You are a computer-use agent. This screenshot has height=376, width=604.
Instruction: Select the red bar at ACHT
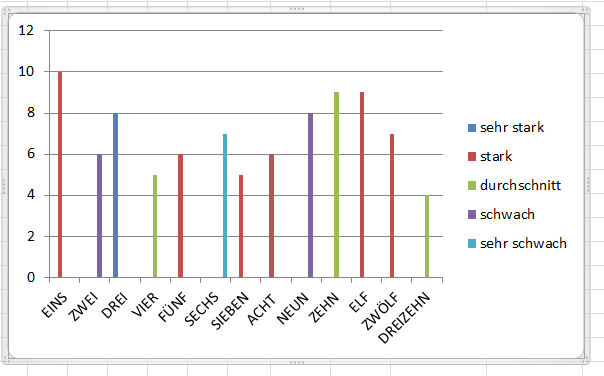coord(271,216)
